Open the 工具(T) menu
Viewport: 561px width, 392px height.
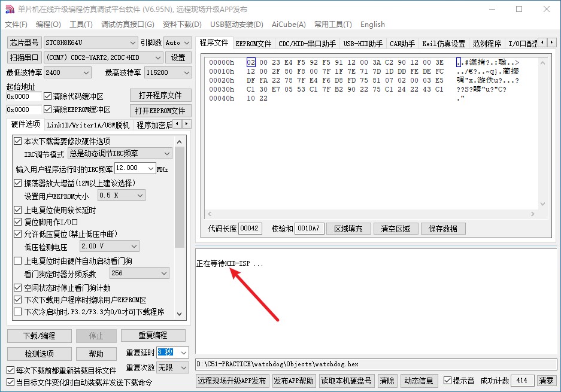81,25
